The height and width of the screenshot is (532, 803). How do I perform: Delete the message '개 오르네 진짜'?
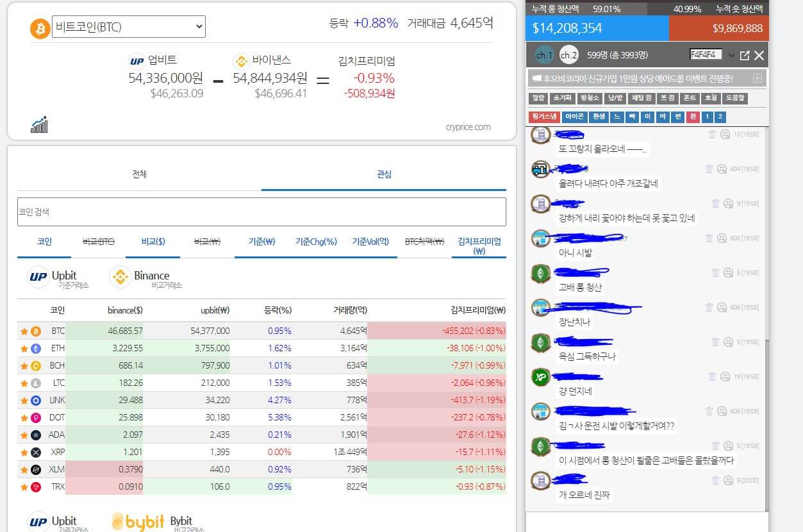(x=715, y=481)
